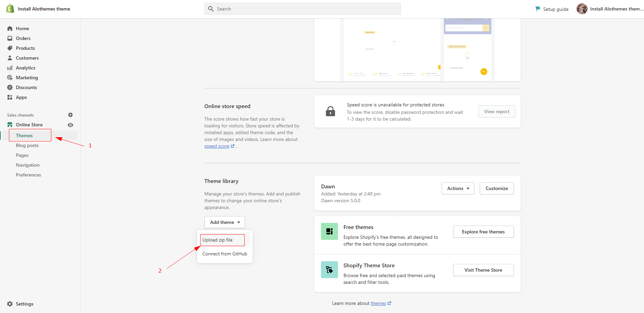Open Home via its house icon
Image resolution: width=644 pixels, height=313 pixels.
point(10,28)
